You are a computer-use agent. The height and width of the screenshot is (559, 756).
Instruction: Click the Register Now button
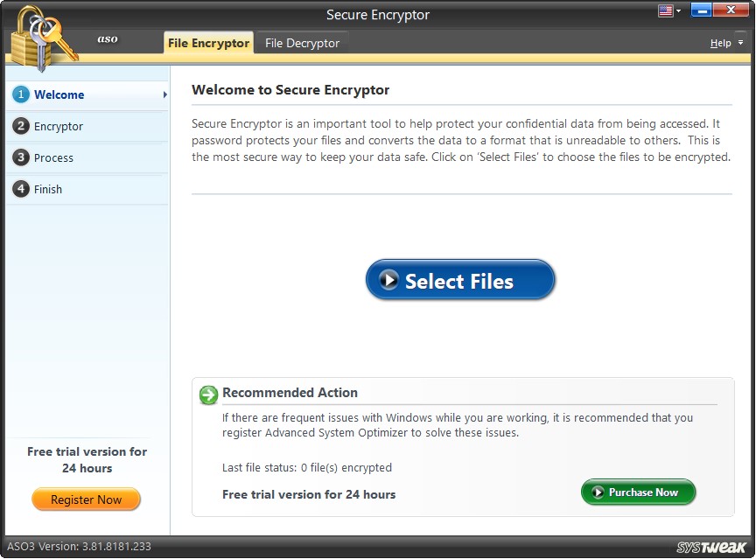[86, 499]
